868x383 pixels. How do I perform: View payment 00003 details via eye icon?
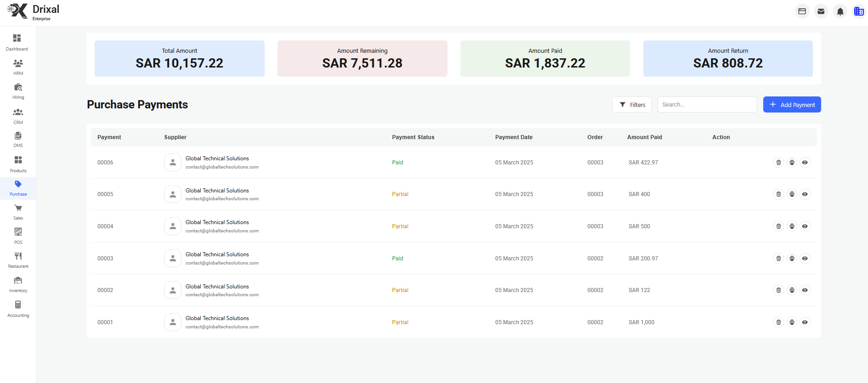pyautogui.click(x=805, y=259)
